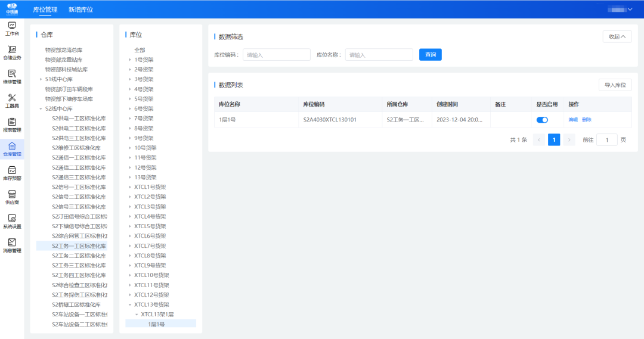The height and width of the screenshot is (339, 644).
Task: Open the 报表管理 sidebar icon
Action: click(12, 125)
